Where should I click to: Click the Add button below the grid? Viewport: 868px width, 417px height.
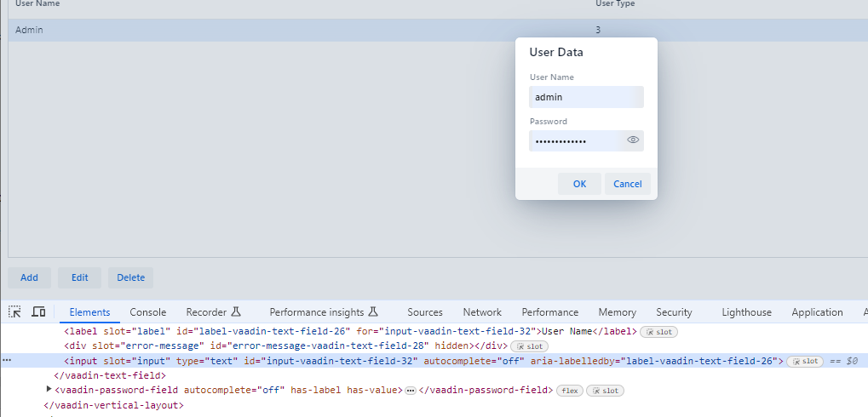(29, 277)
